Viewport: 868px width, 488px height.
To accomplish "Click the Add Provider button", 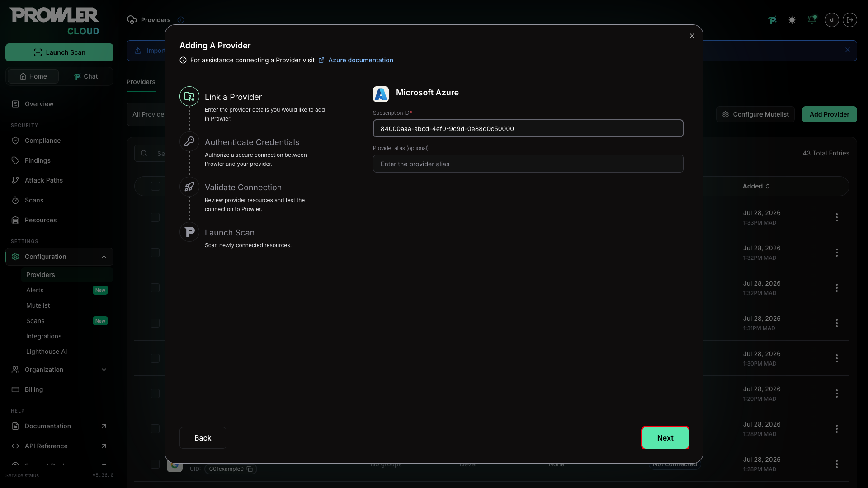I will click(x=829, y=114).
